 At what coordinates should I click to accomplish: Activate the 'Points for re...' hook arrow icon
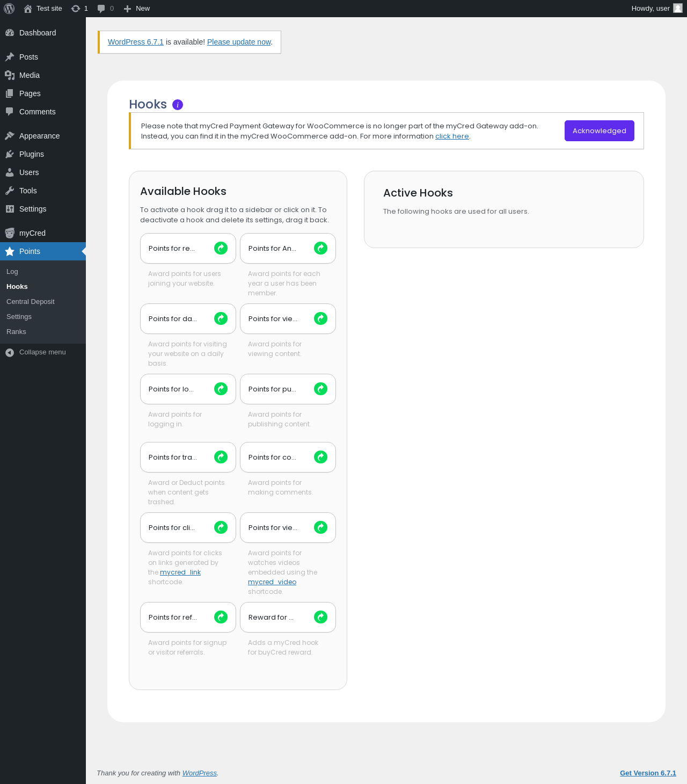(221, 248)
